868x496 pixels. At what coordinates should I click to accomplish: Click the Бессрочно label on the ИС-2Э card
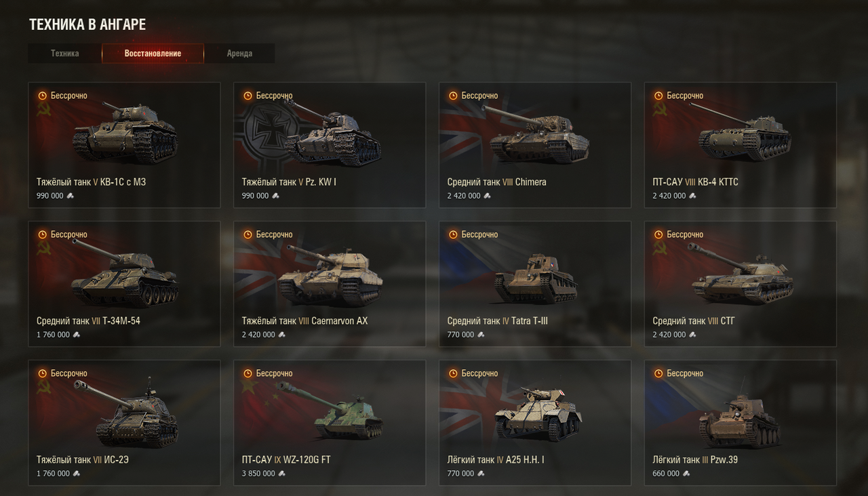(x=69, y=373)
